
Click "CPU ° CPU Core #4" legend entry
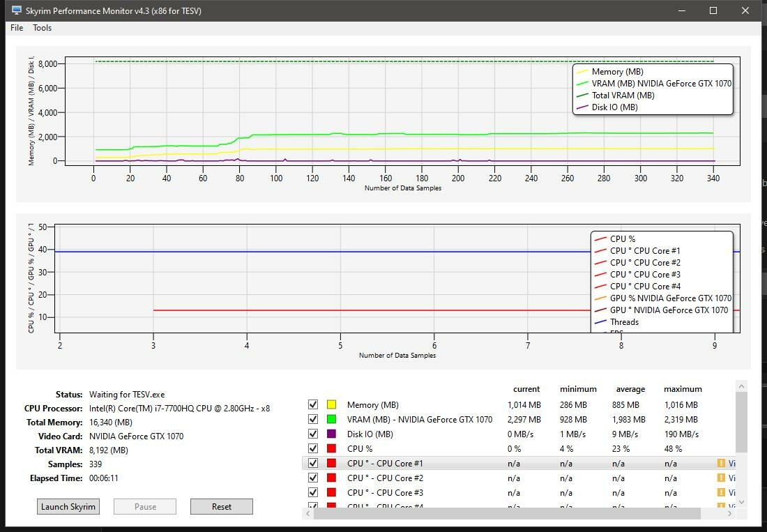click(645, 286)
